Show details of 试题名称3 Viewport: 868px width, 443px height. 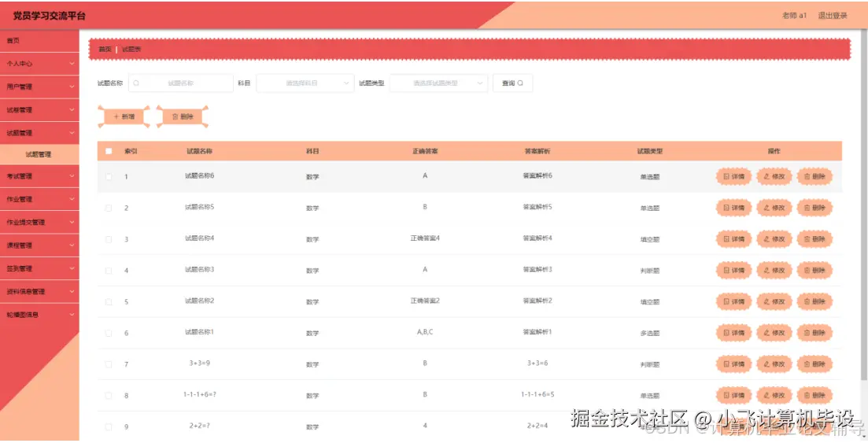pos(733,270)
